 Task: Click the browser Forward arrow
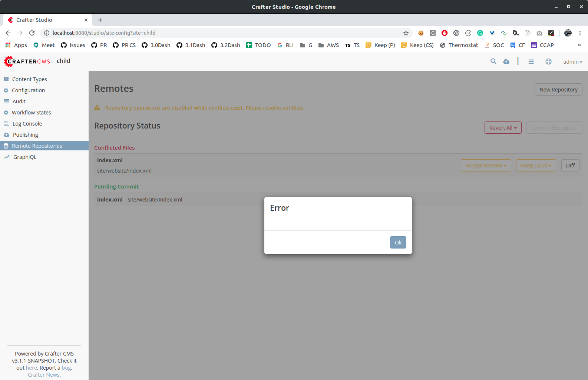click(x=20, y=33)
